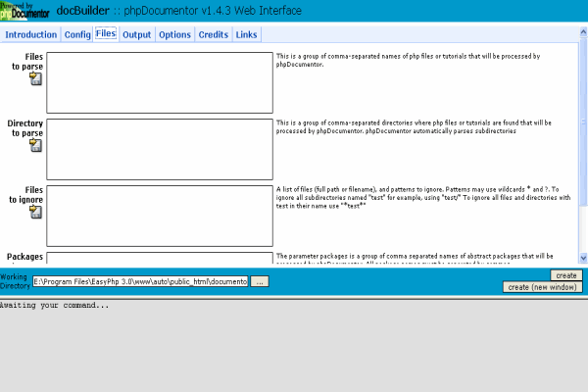Image resolution: width=588 pixels, height=392 pixels.
Task: Show the Links tab
Action: click(247, 34)
